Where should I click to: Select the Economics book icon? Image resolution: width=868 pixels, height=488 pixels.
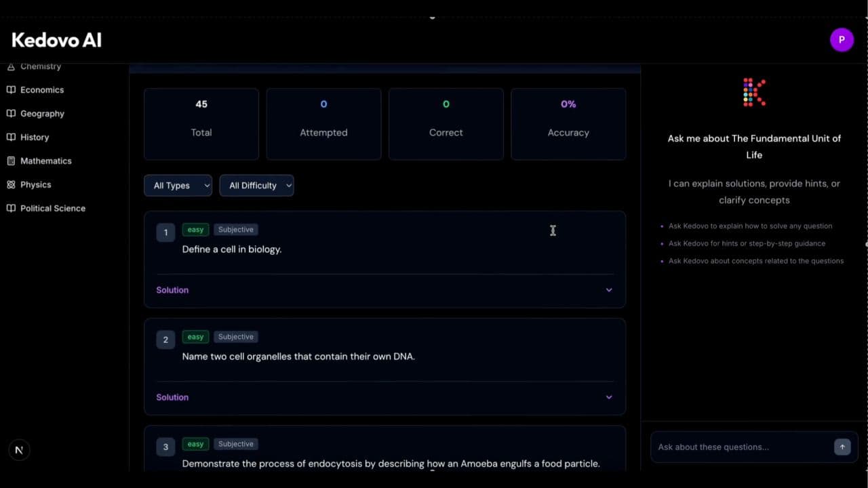pyautogui.click(x=12, y=89)
